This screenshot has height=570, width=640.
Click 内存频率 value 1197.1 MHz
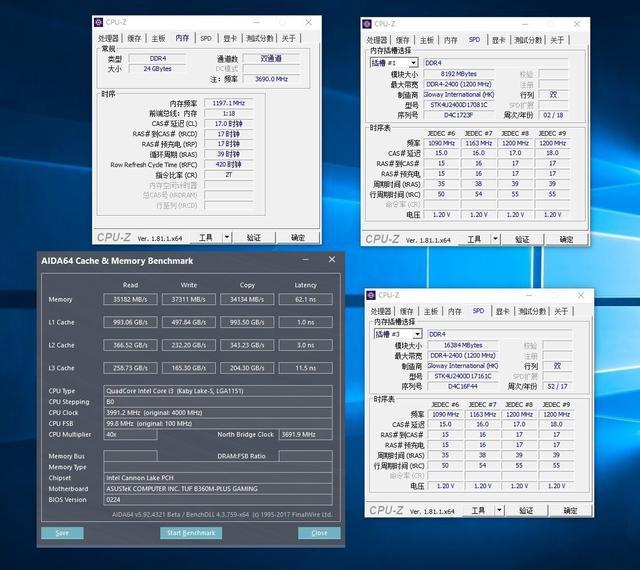[x=229, y=103]
